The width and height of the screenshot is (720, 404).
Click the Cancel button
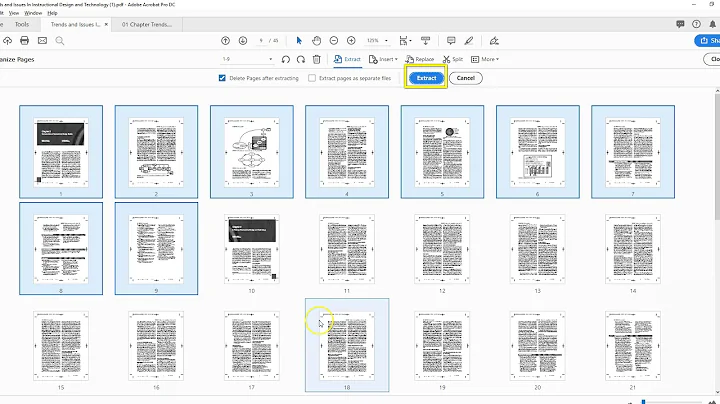click(466, 78)
